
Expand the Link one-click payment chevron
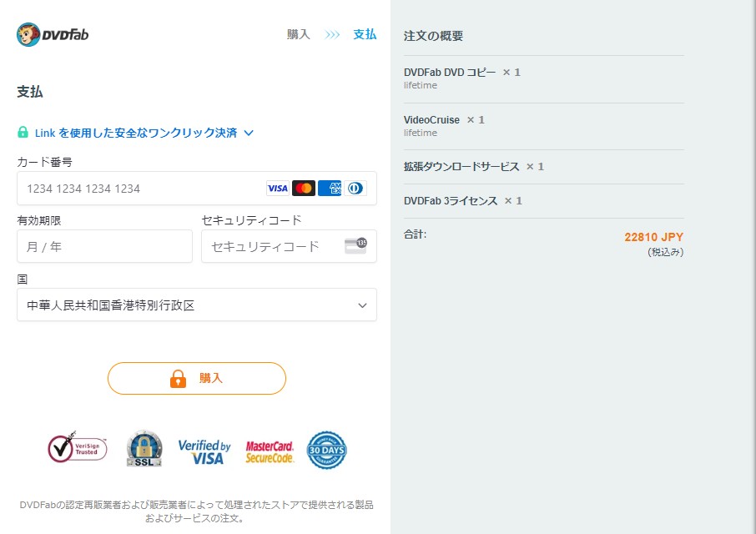tap(249, 133)
